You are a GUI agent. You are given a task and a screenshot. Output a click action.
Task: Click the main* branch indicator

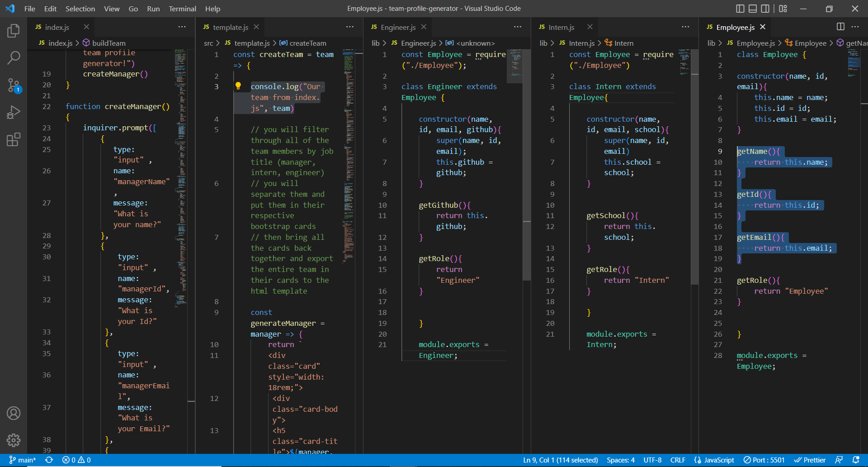coord(23,460)
